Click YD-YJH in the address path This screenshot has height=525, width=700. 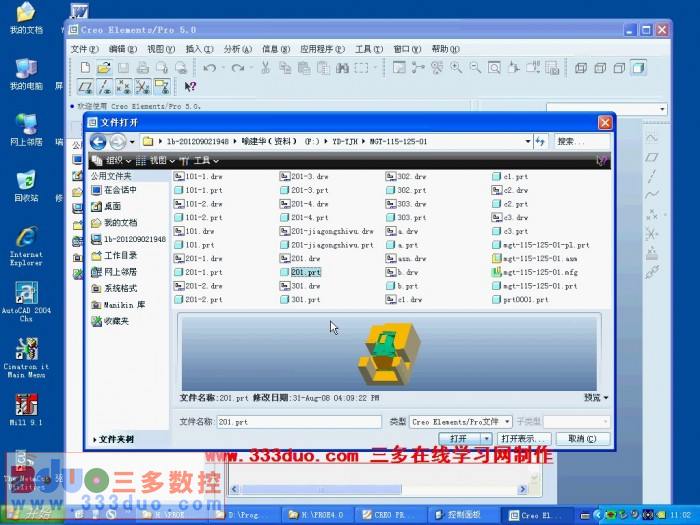[345, 142]
